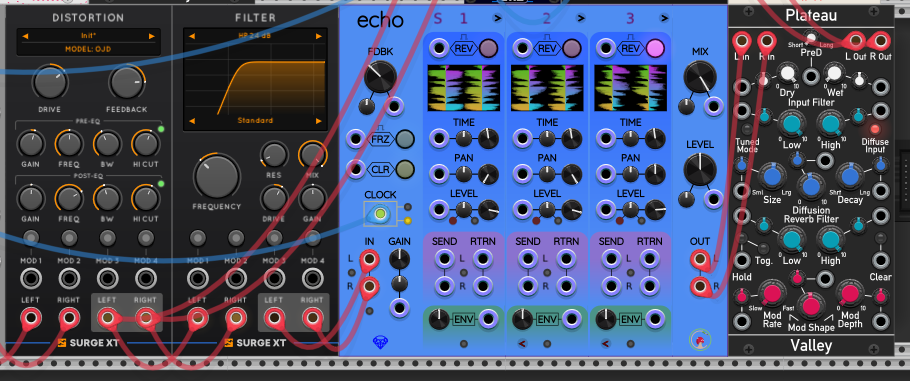
Task: Click the echo output LEVEL knob
Action: tap(700, 170)
